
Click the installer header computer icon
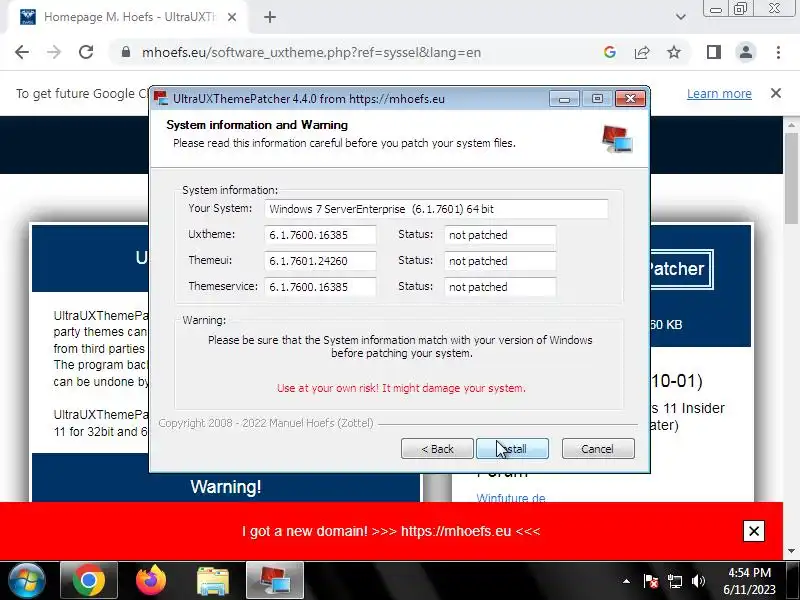(617, 139)
